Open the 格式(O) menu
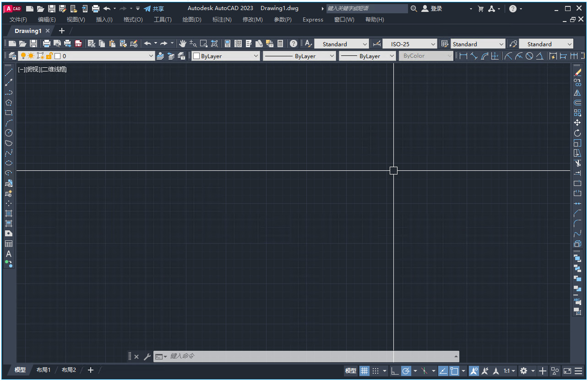This screenshot has width=588, height=381. pos(132,19)
